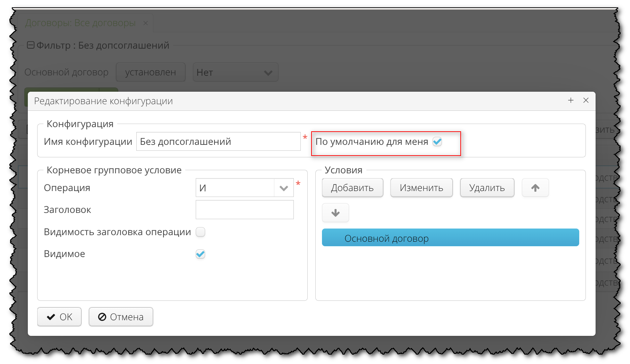Click the plus icon in the dialog header
Image resolution: width=630 pixels, height=364 pixels.
point(571,100)
